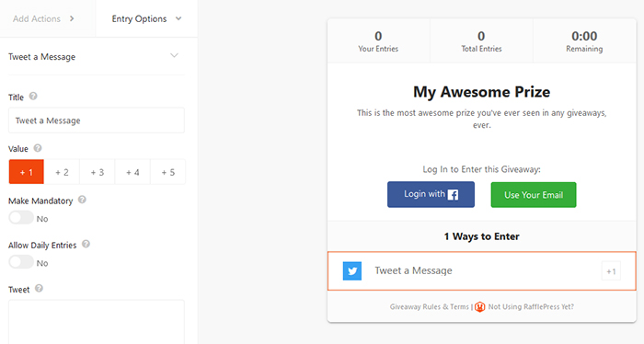
Task: Open the Giveaway Rules & Terms link
Action: click(430, 306)
